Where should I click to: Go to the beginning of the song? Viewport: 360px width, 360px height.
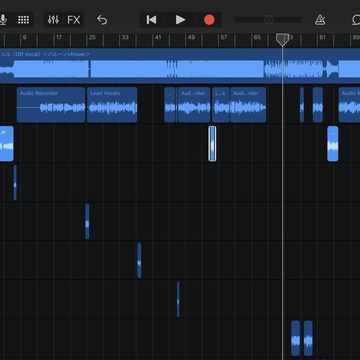(x=151, y=20)
